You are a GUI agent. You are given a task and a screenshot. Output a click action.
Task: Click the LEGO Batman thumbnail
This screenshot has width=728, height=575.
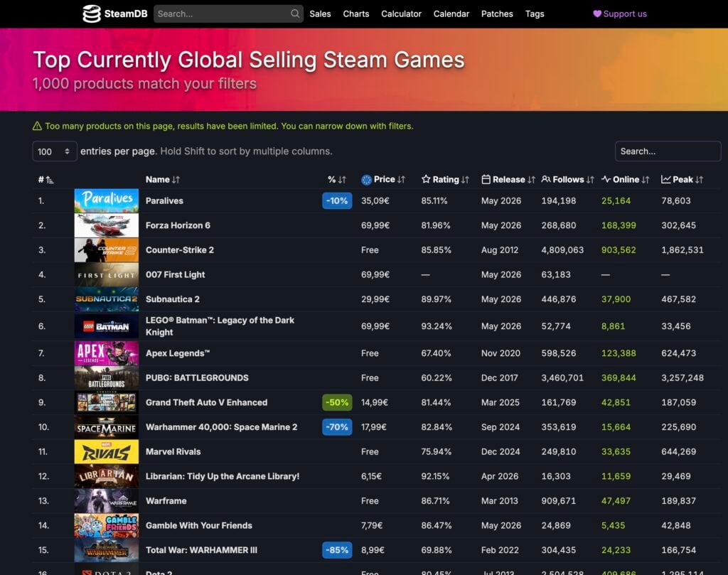tap(107, 326)
